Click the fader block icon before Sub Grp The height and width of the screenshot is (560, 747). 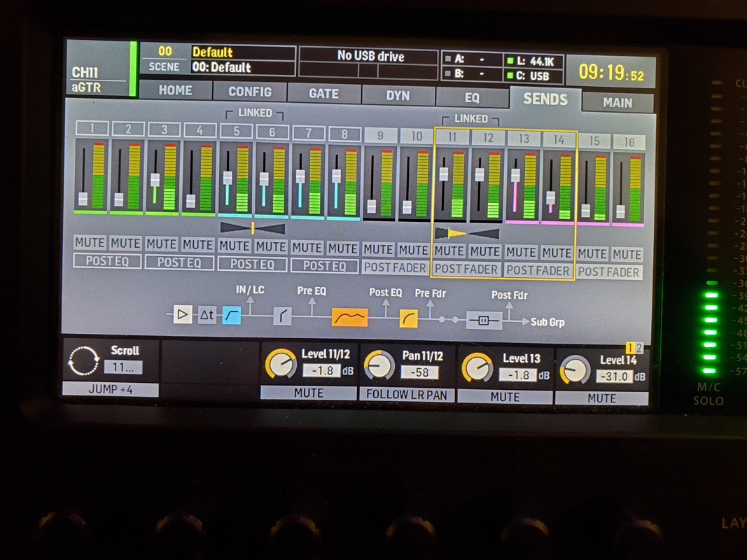coord(484,321)
